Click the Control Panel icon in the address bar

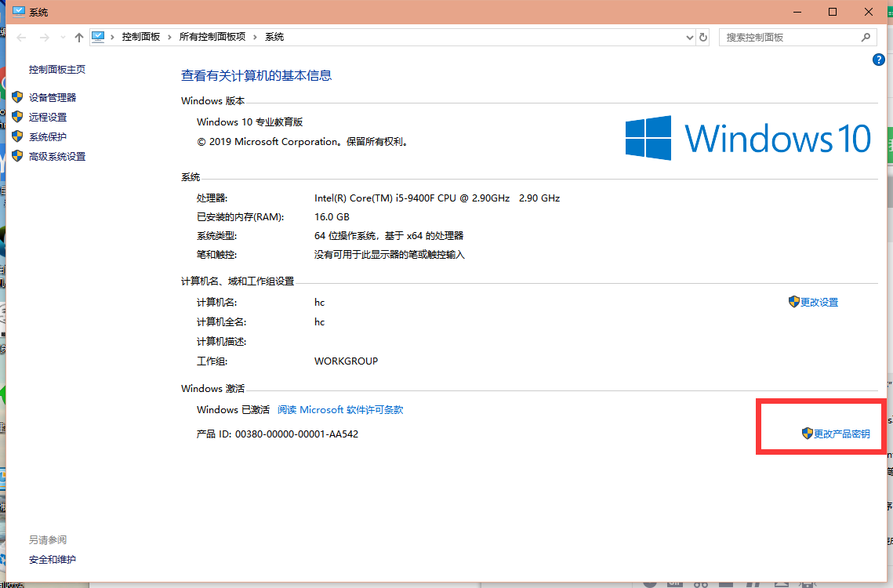click(98, 36)
